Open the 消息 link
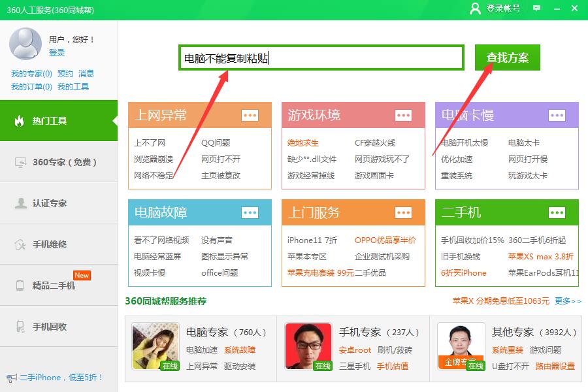This screenshot has width=588, height=392. [86, 74]
